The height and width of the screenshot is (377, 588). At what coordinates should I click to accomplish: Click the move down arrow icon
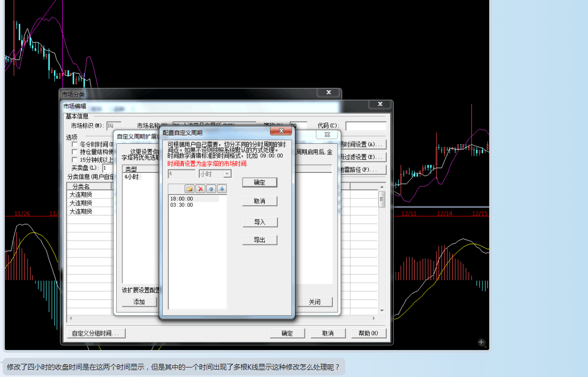[x=222, y=189]
